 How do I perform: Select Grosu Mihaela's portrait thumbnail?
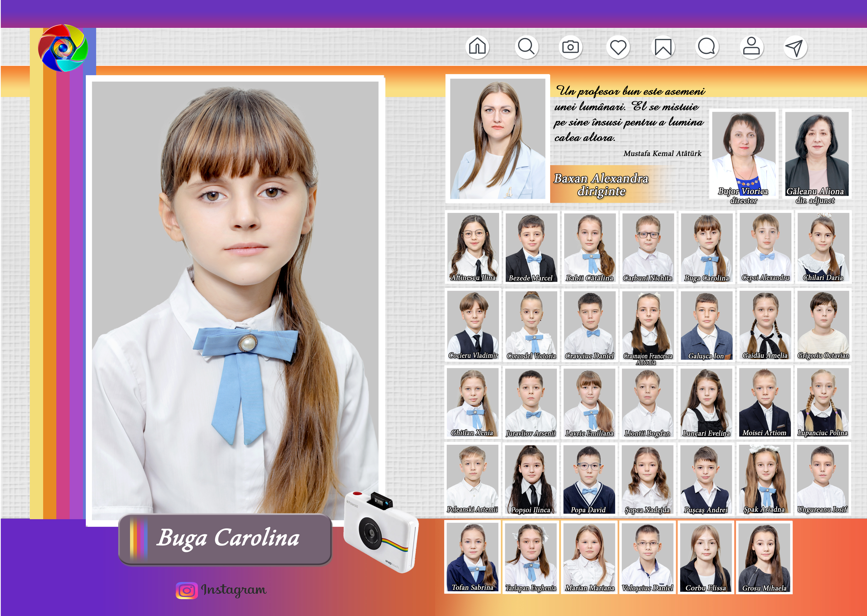pyautogui.click(x=764, y=557)
